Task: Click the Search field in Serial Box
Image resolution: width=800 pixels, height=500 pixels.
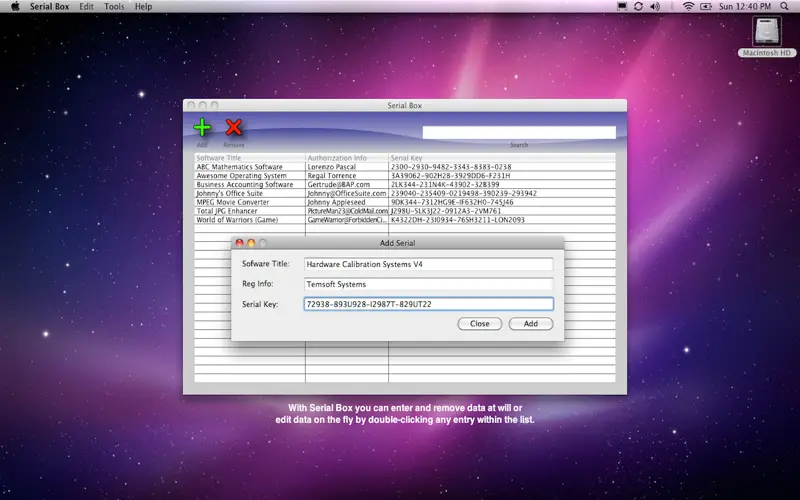Action: point(519,133)
